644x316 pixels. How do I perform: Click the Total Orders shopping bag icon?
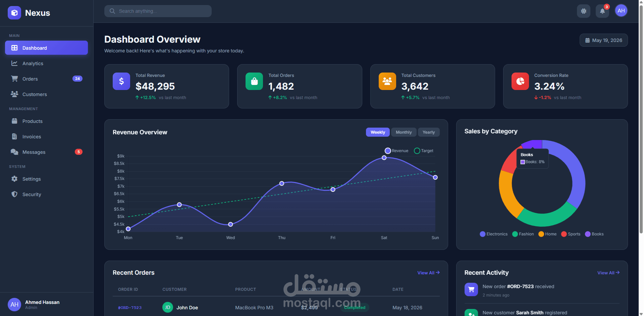tap(254, 81)
